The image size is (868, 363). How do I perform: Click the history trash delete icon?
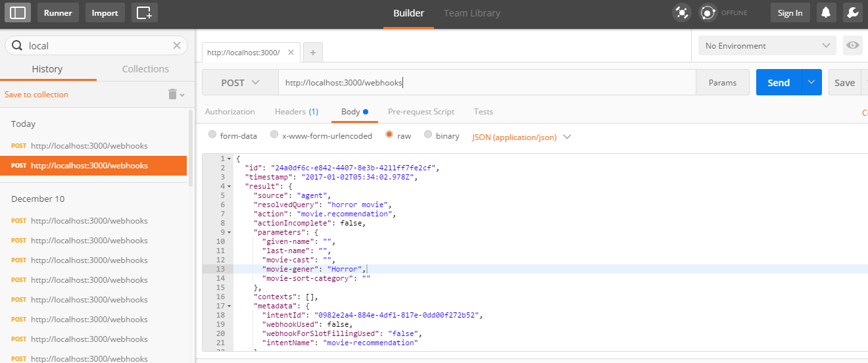pos(172,94)
